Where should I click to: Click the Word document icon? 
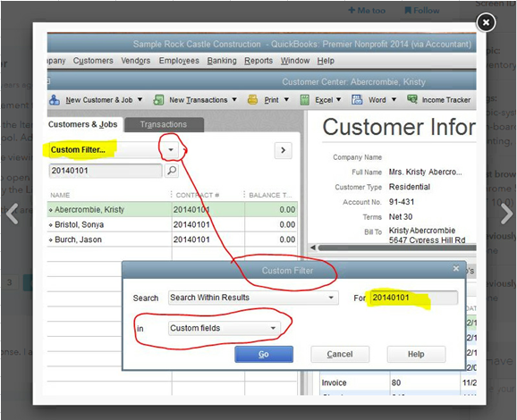[357, 99]
